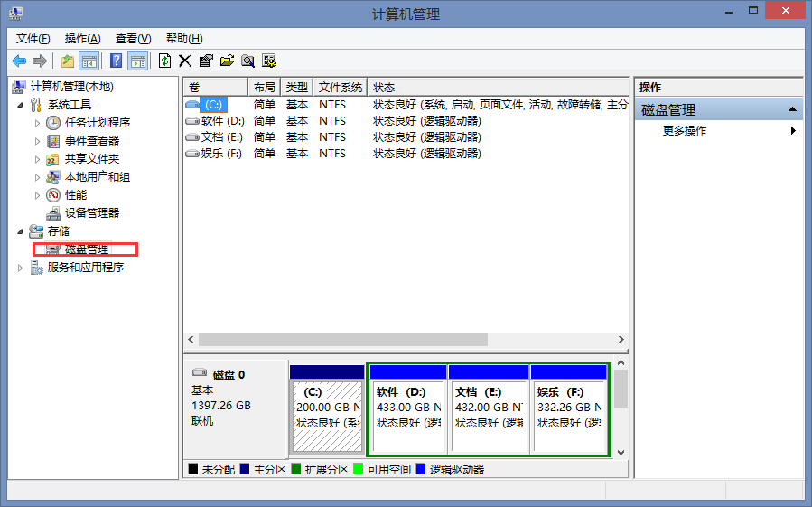Select 磁盘管理 in the left tree
This screenshot has width=812, height=507.
86,249
